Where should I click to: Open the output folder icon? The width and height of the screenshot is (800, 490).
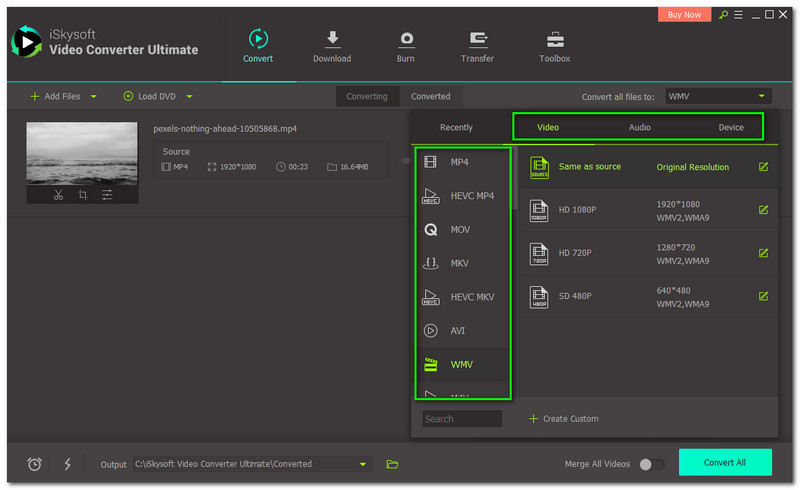click(393, 464)
